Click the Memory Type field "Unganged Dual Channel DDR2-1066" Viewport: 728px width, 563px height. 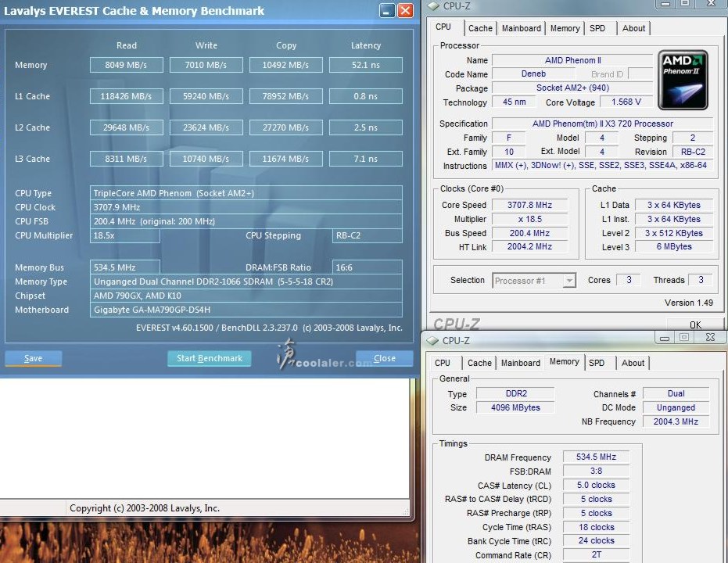246,281
